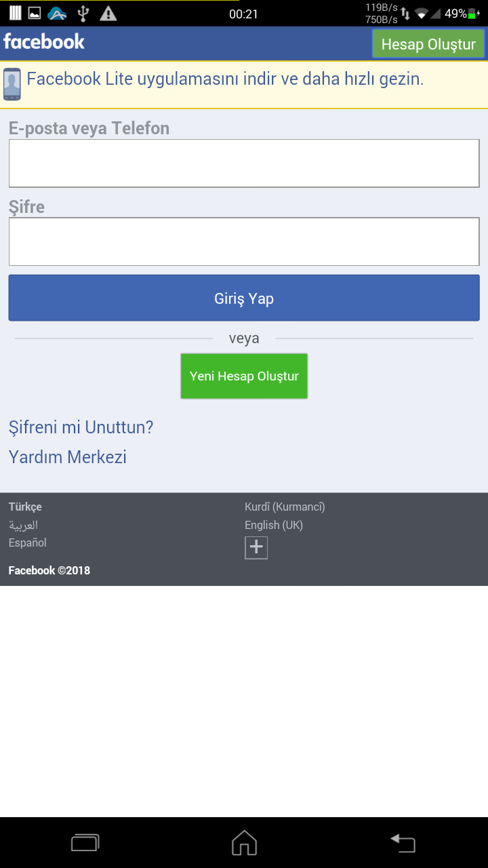
Task: Tap the battery indicator icon
Action: coord(474,14)
